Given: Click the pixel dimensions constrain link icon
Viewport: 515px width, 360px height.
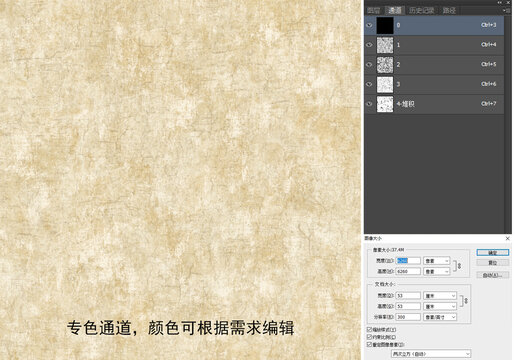Looking at the screenshot, I should (459, 266).
